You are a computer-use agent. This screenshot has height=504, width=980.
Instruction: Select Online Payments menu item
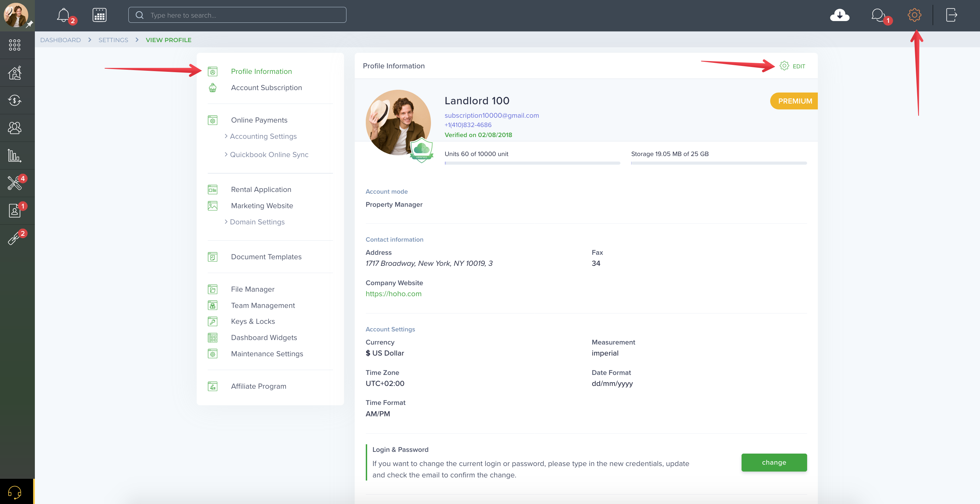(259, 120)
